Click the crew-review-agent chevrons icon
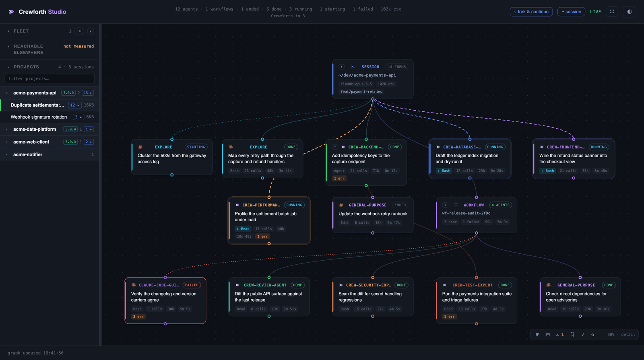 pyautogui.click(x=237, y=285)
